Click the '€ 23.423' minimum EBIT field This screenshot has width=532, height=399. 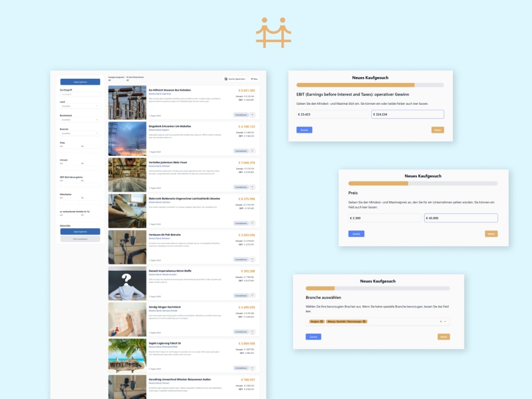click(x=332, y=114)
